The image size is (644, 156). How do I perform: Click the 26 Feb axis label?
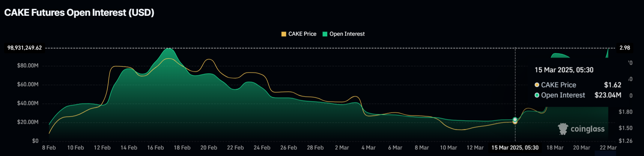click(289, 148)
